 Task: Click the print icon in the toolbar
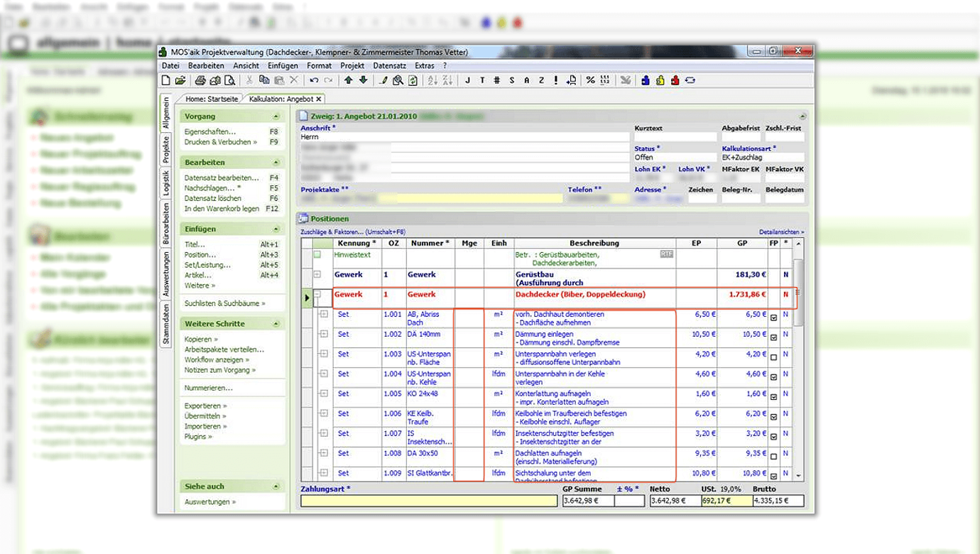[200, 80]
